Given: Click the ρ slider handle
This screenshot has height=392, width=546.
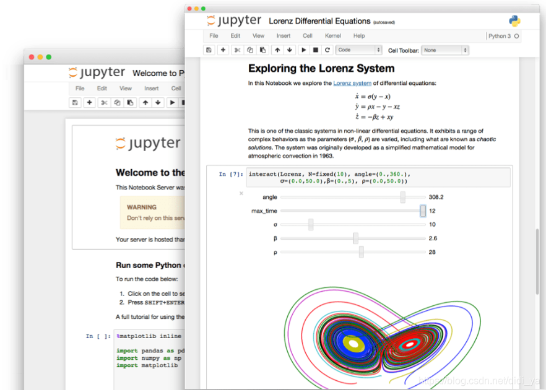Looking at the screenshot, I should tap(362, 252).
